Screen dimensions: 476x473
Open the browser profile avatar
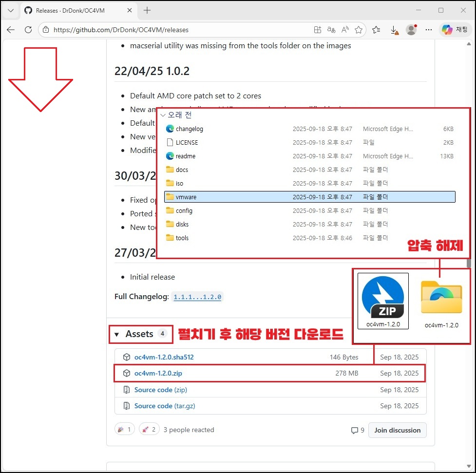tap(411, 30)
